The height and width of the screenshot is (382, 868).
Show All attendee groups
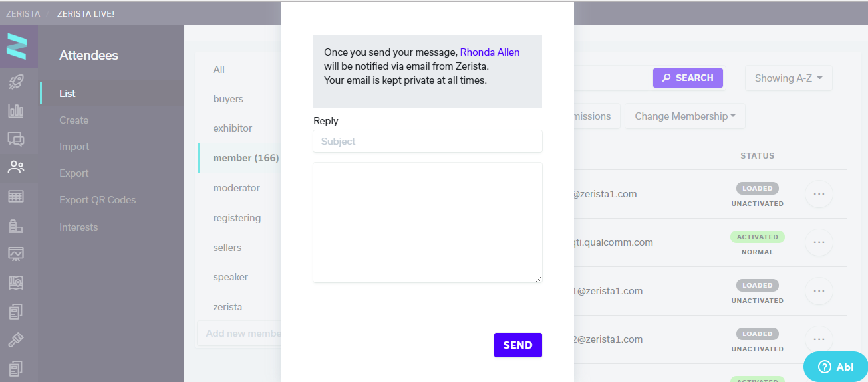point(219,70)
